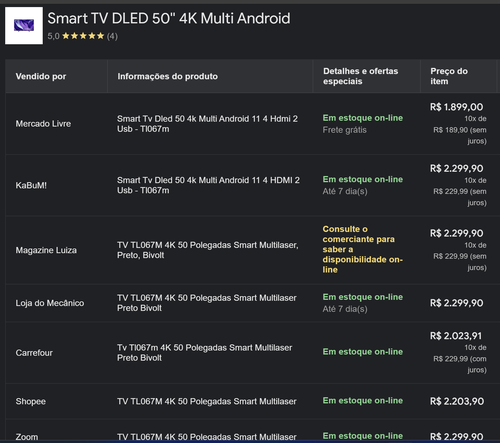Open the KaBuM! seller link
Screen dimensions: 500x443
[31, 185]
